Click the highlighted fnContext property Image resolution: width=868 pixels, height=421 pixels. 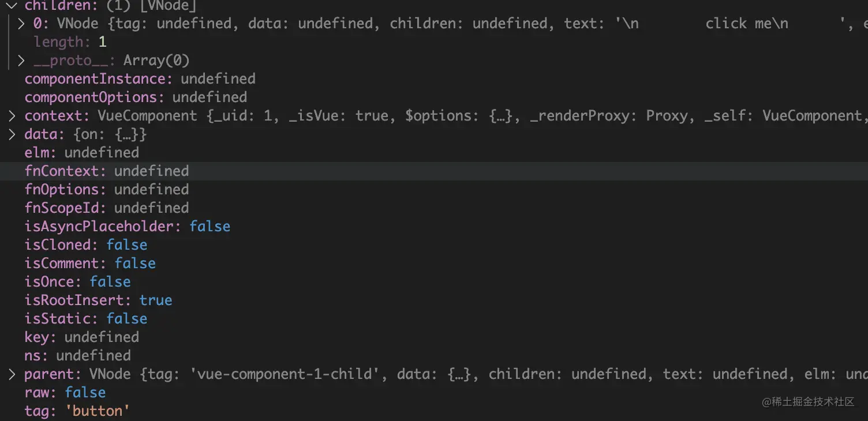coord(62,171)
